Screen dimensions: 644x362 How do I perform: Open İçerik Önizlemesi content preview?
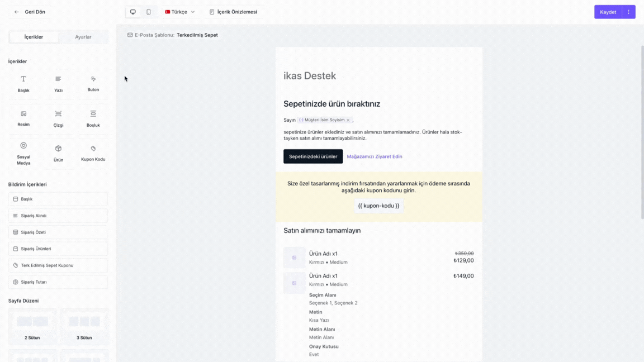tap(233, 12)
